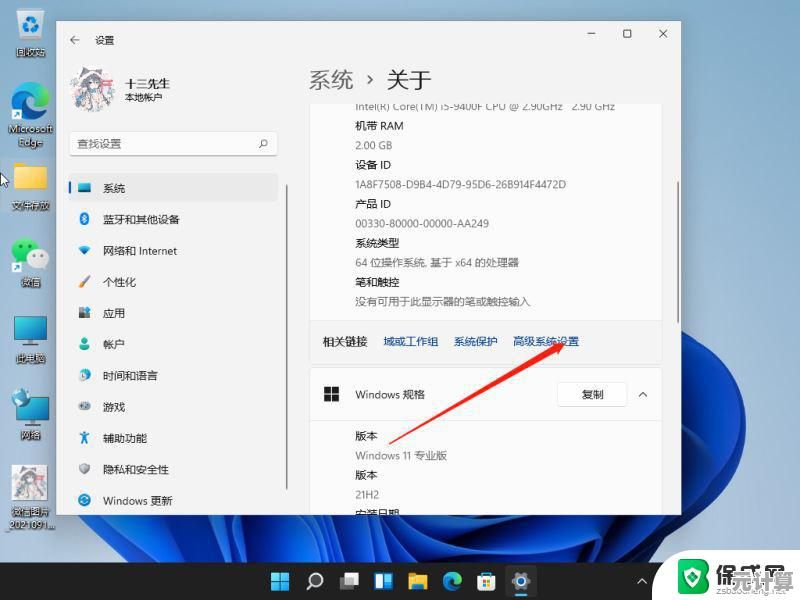Click the 系统保护 related link
Viewport: 800px width, 600px height.
[x=474, y=341]
